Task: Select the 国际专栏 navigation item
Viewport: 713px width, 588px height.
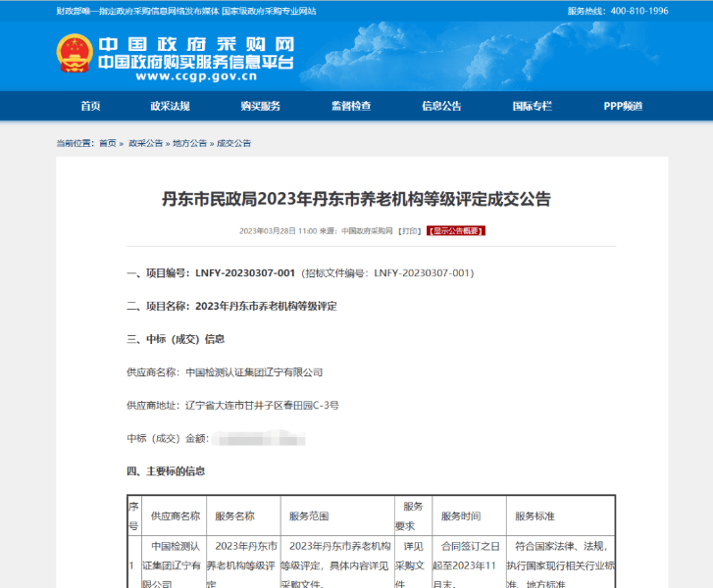Action: (532, 106)
